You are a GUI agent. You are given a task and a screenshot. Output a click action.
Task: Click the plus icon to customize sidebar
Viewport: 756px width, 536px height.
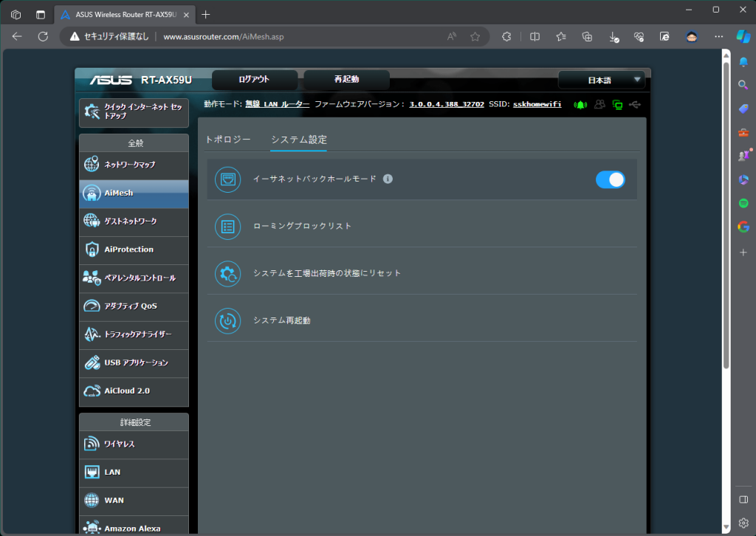point(743,252)
